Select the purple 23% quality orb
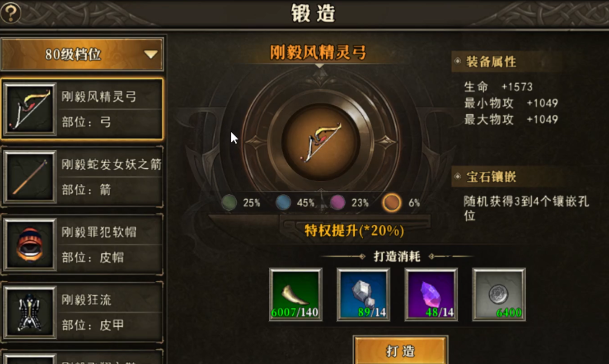Image resolution: width=609 pixels, height=364 pixels. pos(337,203)
